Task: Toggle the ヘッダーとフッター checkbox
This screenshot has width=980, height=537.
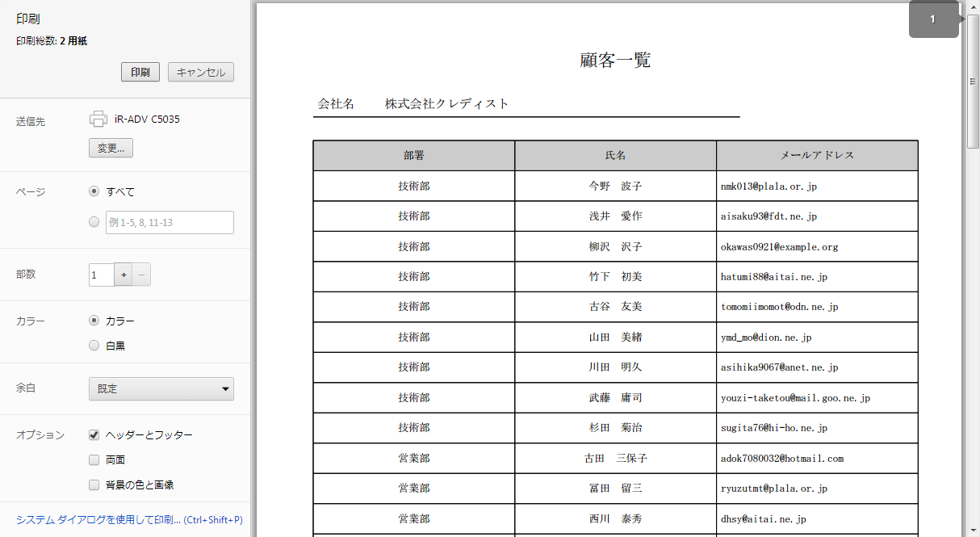Action: tap(94, 435)
